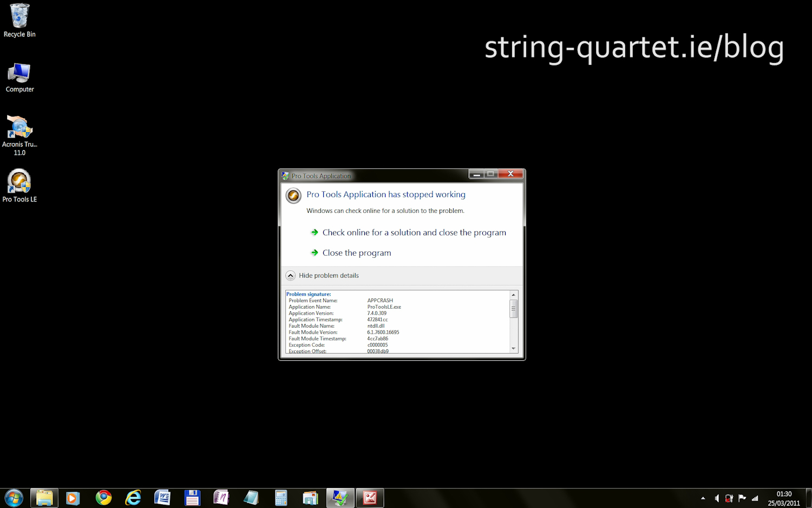The height and width of the screenshot is (508, 812).
Task: Open Windows Media Player from the taskbar
Action: [x=73, y=498]
